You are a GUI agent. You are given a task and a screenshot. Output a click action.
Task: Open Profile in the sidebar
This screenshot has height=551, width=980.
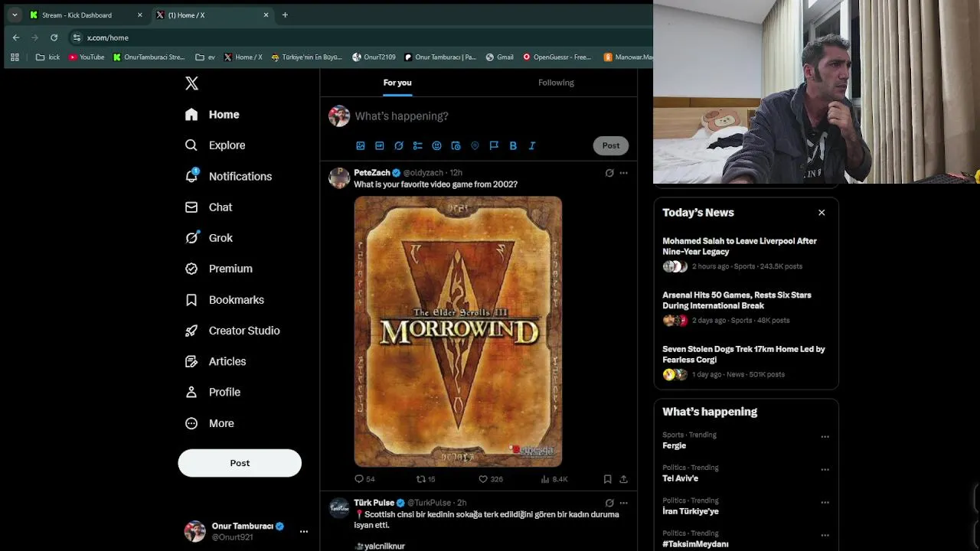point(212,392)
